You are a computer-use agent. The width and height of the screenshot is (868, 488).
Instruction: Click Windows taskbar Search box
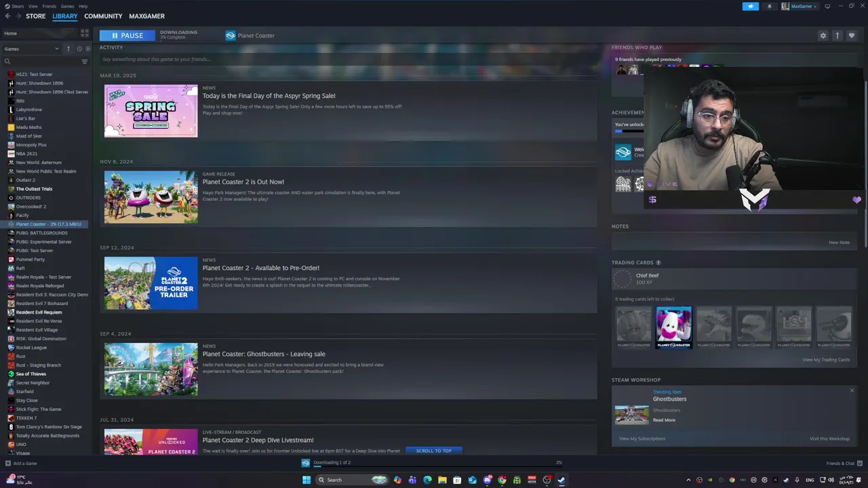[353, 480]
